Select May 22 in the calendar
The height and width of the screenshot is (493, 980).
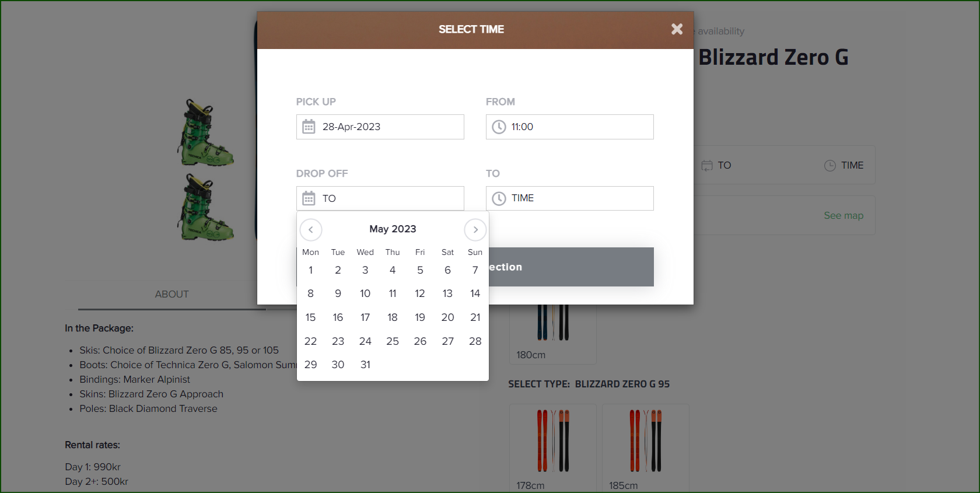coord(310,341)
